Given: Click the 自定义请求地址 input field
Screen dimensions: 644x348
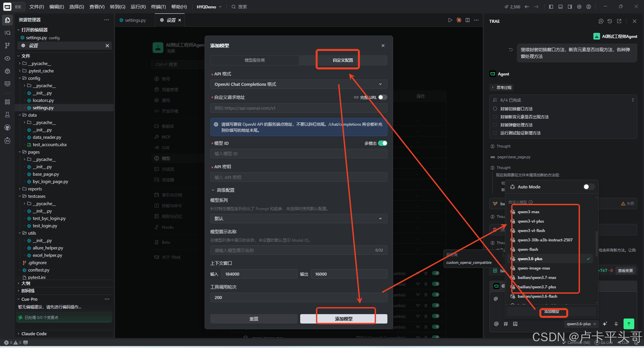Looking at the screenshot, I should tap(299, 108).
